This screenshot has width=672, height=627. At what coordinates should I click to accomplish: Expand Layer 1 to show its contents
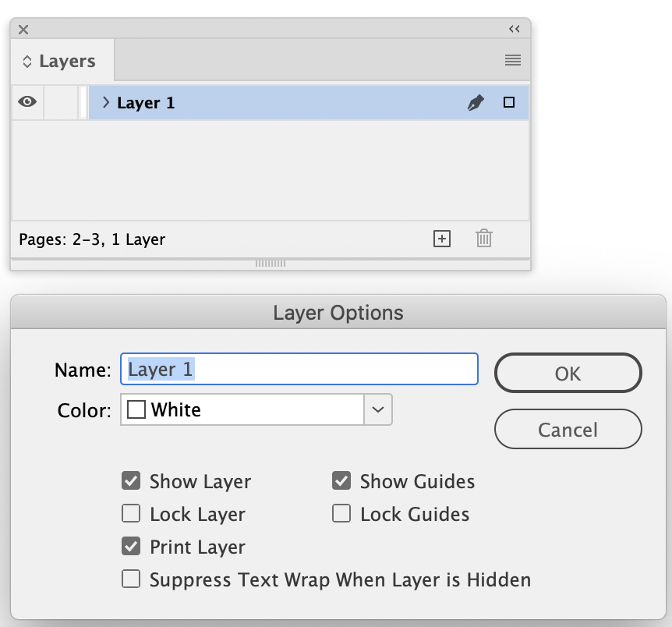(x=105, y=101)
